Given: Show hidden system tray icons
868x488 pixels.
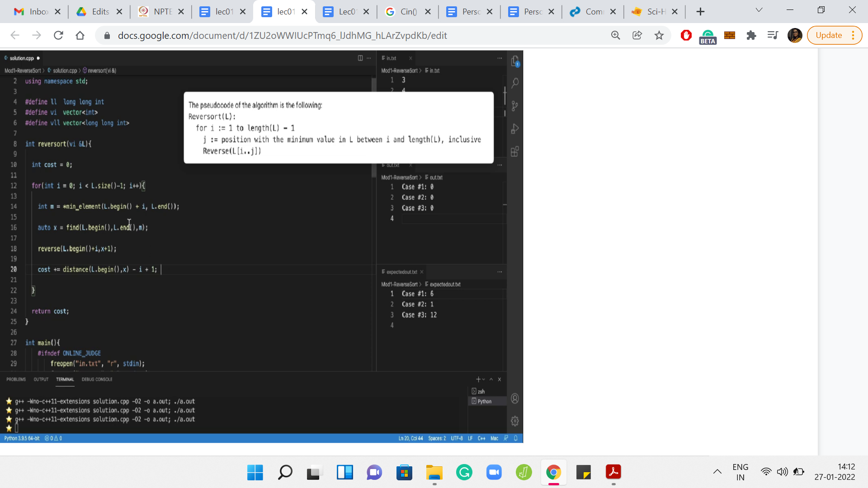Looking at the screenshot, I should click(x=717, y=472).
